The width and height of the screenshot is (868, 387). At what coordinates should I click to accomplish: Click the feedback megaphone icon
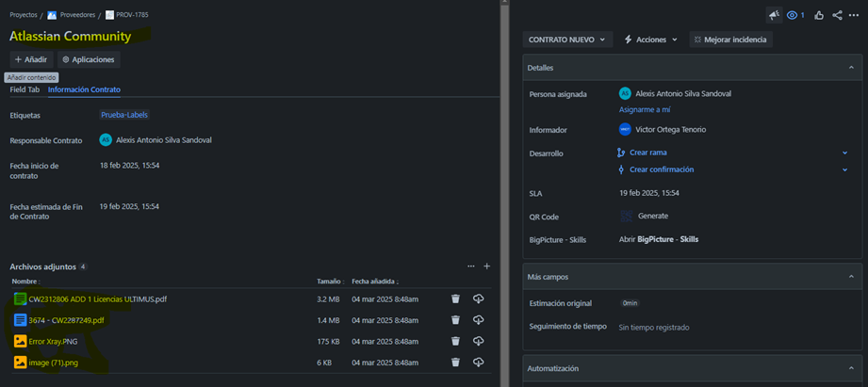(774, 15)
